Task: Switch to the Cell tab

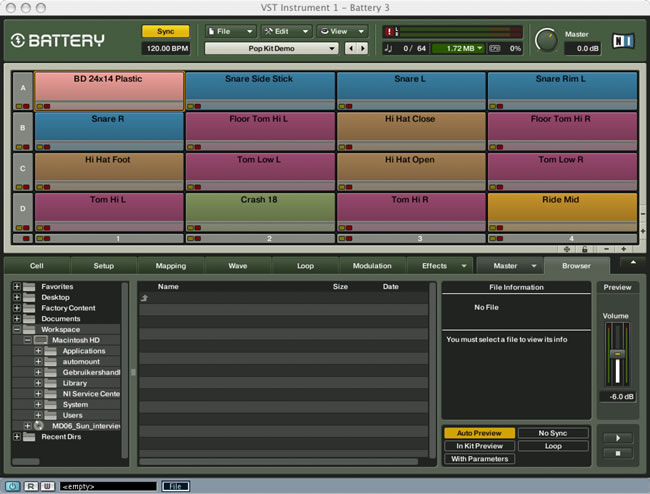Action: click(36, 266)
